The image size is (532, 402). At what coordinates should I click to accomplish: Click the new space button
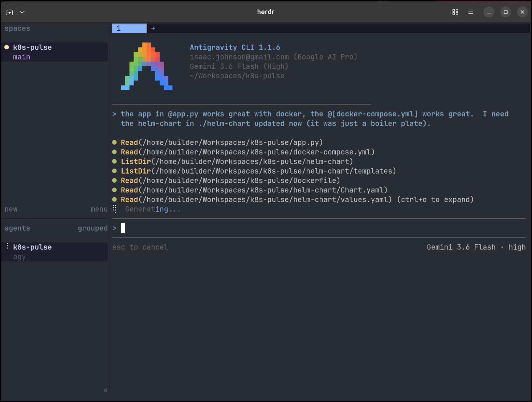click(x=11, y=209)
